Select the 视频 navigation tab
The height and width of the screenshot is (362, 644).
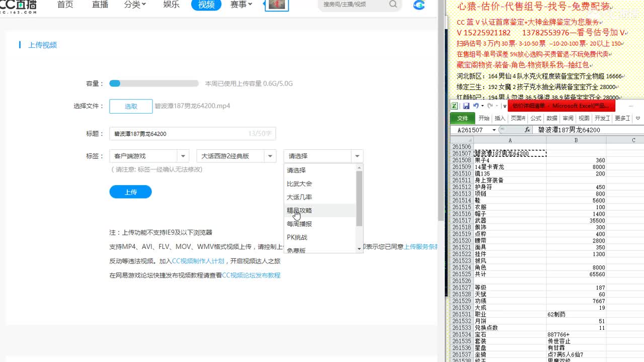pos(206,5)
